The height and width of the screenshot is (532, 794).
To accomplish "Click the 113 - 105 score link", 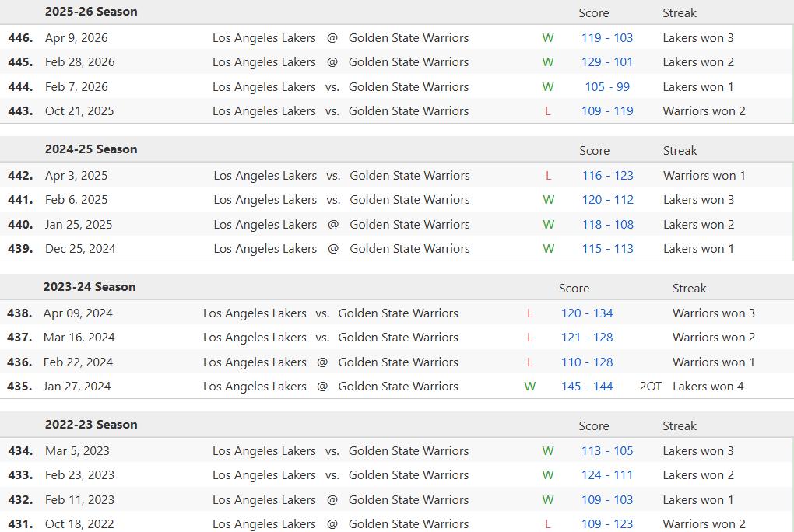I will [606, 451].
